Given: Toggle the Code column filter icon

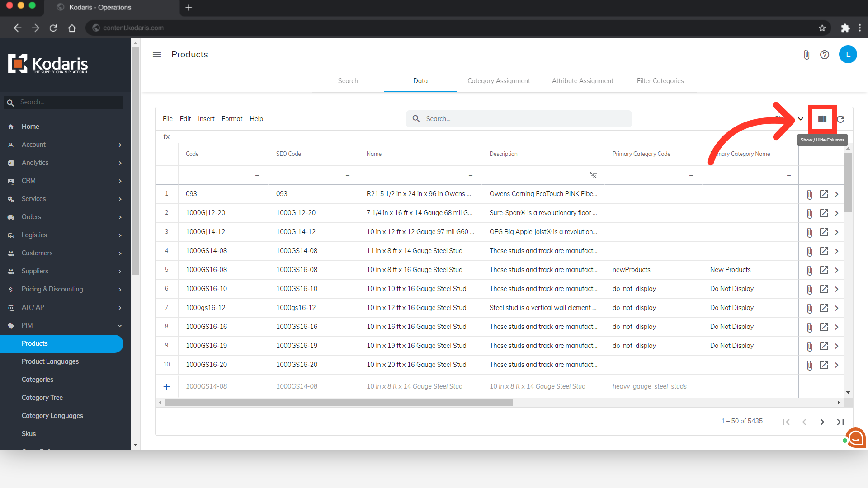Looking at the screenshot, I should coord(257,175).
